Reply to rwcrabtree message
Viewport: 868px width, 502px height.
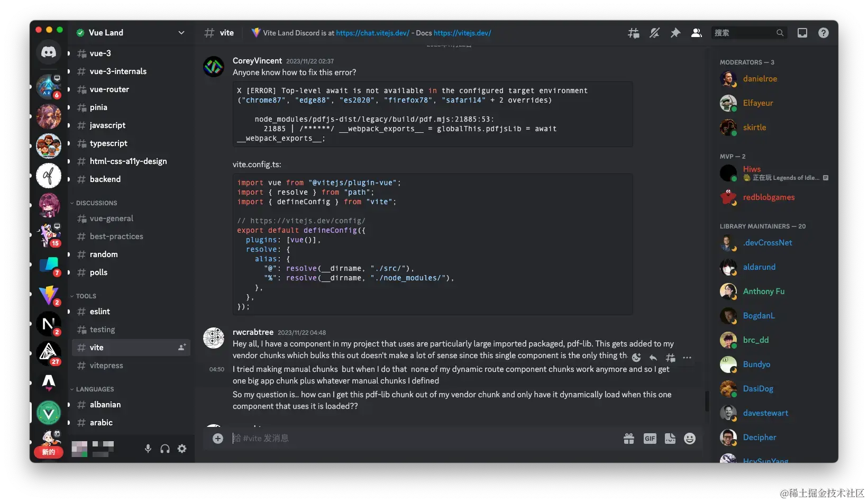point(653,358)
